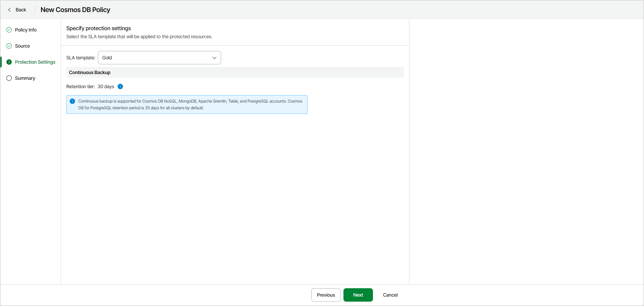Viewport: 644px width, 306px height.
Task: Go to the Policy Info step
Action: tap(26, 30)
